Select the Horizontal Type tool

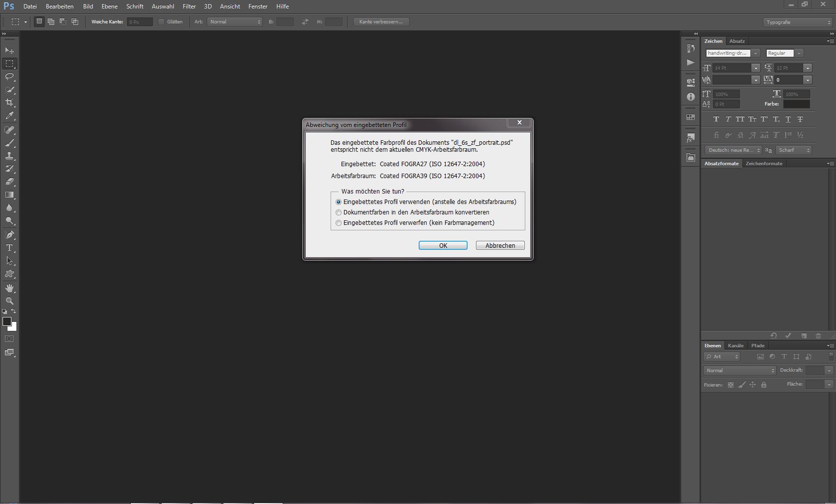(9, 248)
